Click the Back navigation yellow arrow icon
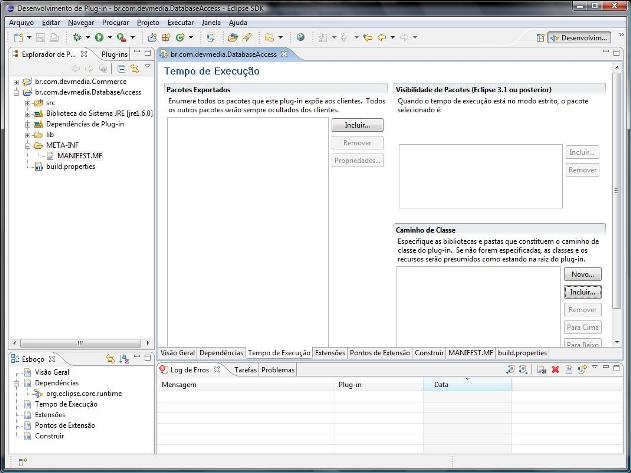The width and height of the screenshot is (631, 473). [x=381, y=37]
